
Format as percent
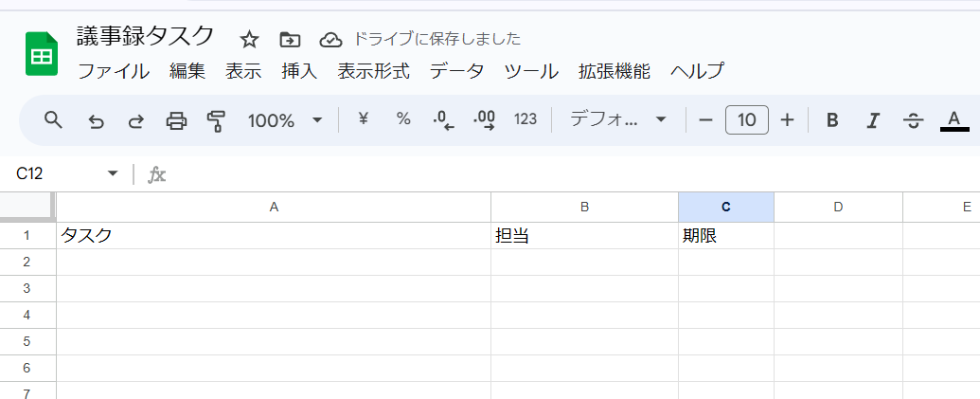pos(403,118)
